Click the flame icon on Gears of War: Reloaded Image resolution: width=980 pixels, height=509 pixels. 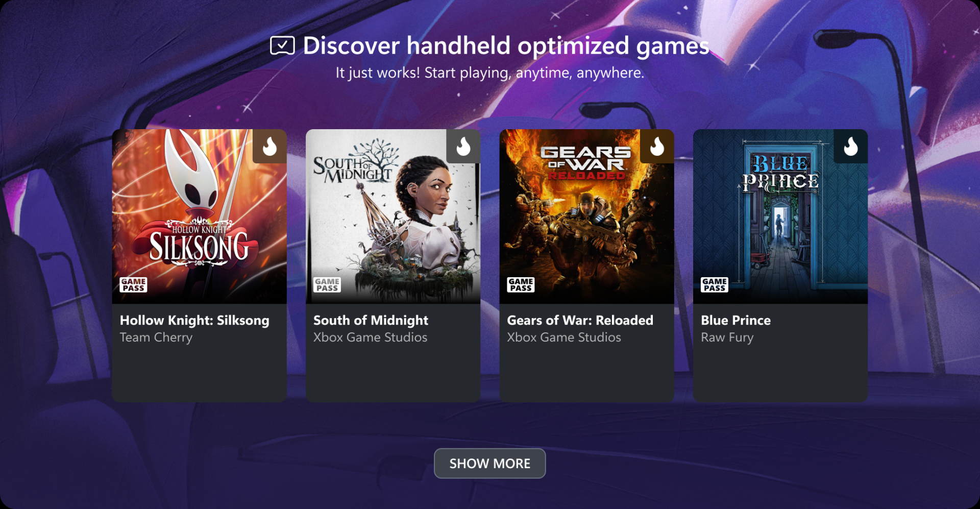coord(657,147)
